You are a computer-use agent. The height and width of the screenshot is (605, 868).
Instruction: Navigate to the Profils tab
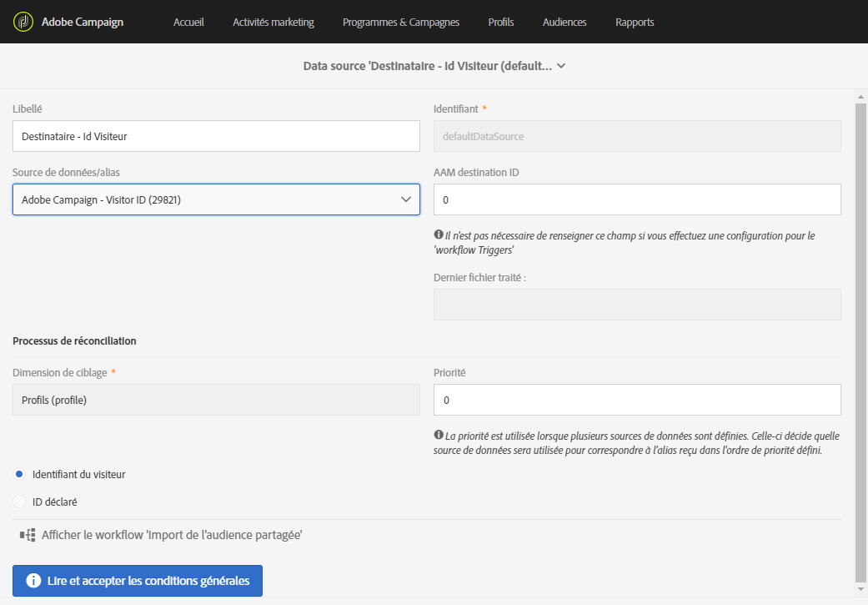[x=501, y=23]
